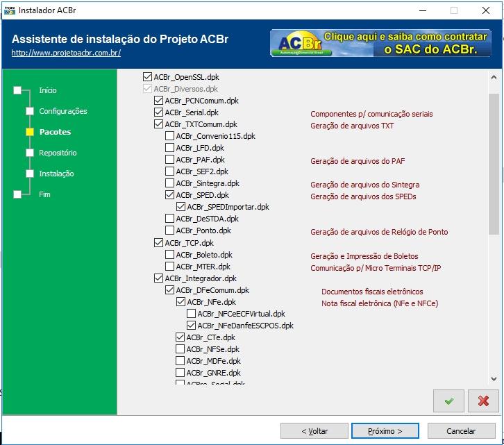Check the ACBr_LFD.dpk checkbox
504x445 pixels.
click(169, 148)
